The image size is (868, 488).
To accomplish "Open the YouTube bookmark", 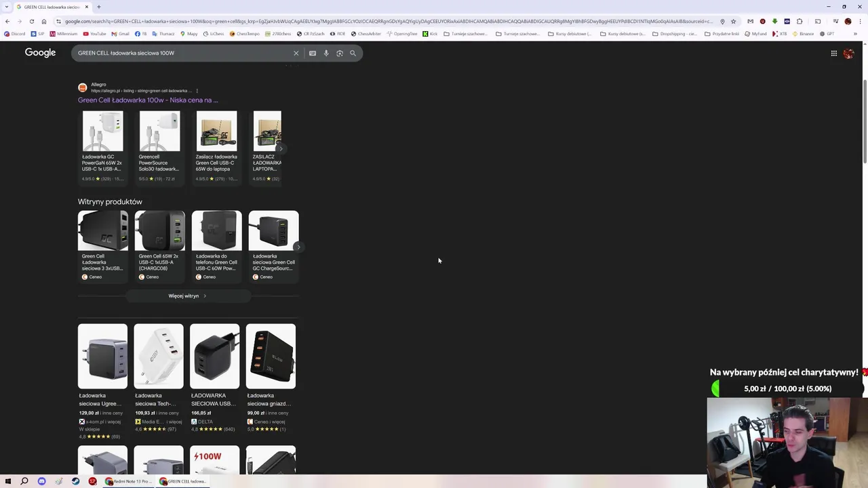I will click(x=94, y=34).
